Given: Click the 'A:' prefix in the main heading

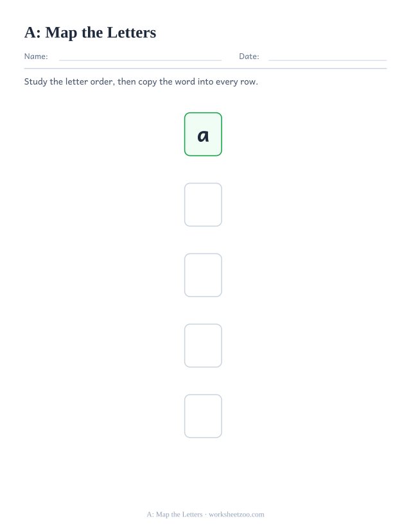Looking at the screenshot, I should click(x=33, y=33).
